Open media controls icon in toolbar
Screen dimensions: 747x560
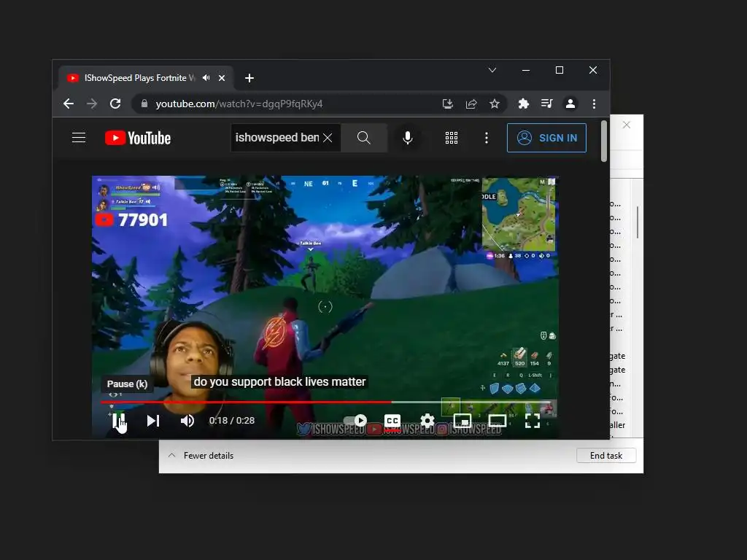[x=547, y=104]
